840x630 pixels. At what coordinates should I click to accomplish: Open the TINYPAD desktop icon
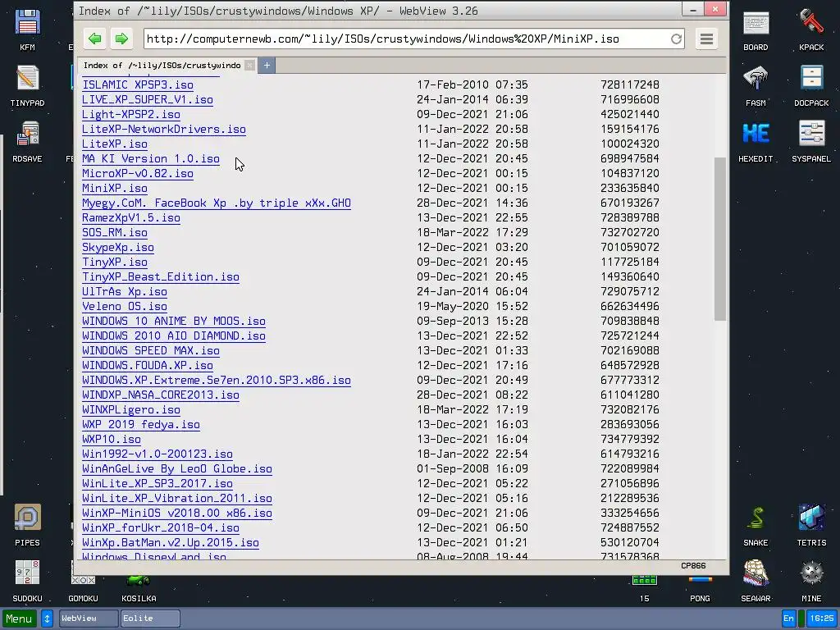click(27, 85)
